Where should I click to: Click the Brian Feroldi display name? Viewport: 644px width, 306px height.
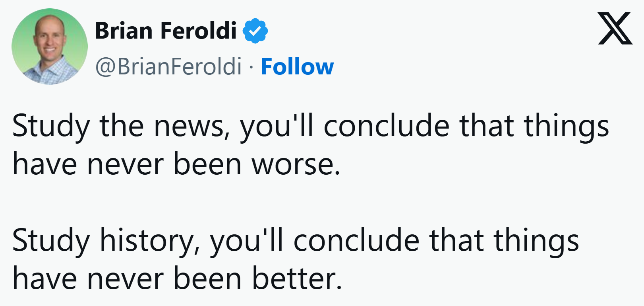pos(166,31)
